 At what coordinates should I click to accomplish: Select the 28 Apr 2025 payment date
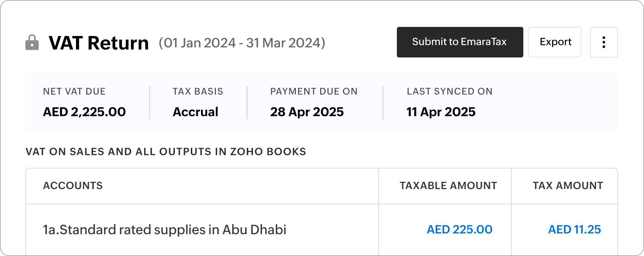[x=307, y=112]
